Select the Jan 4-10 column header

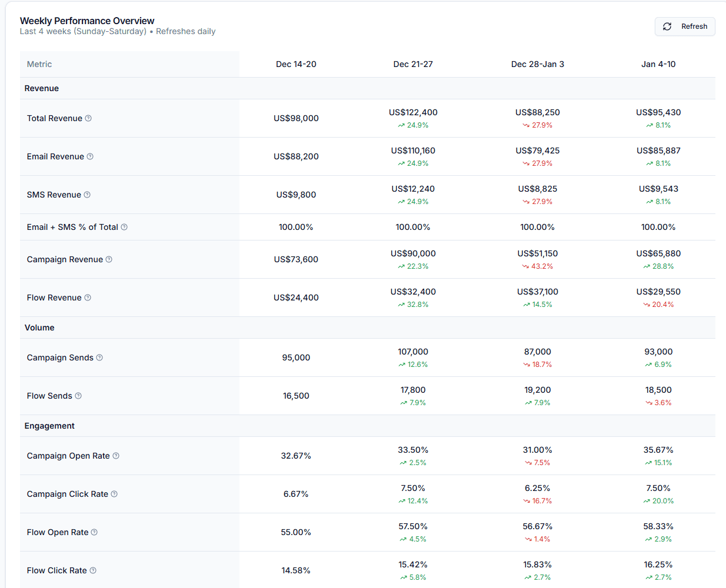(x=658, y=64)
